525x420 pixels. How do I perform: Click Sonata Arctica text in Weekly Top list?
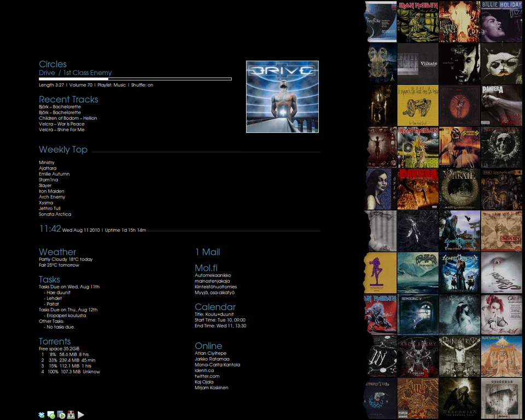tap(55, 214)
